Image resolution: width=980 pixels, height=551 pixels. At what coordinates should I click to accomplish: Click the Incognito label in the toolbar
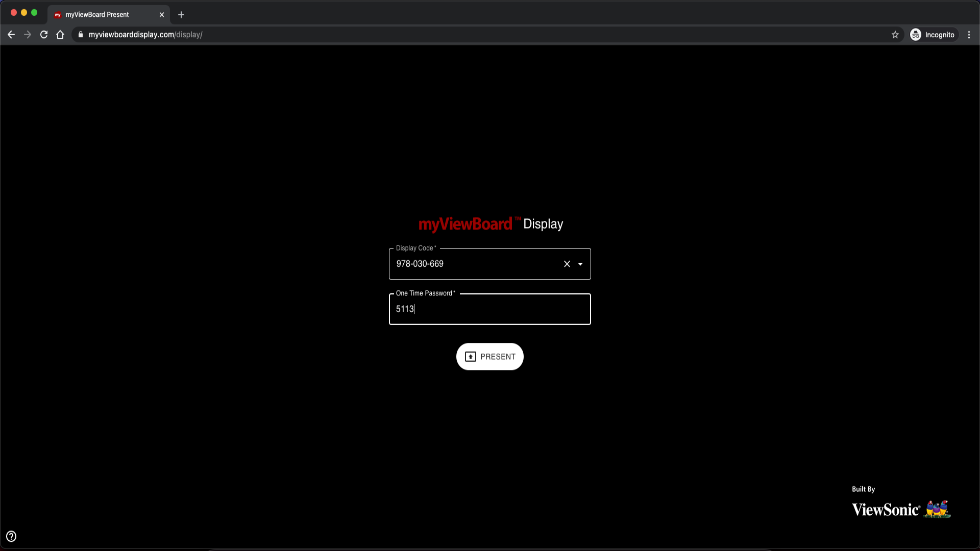pos(940,35)
